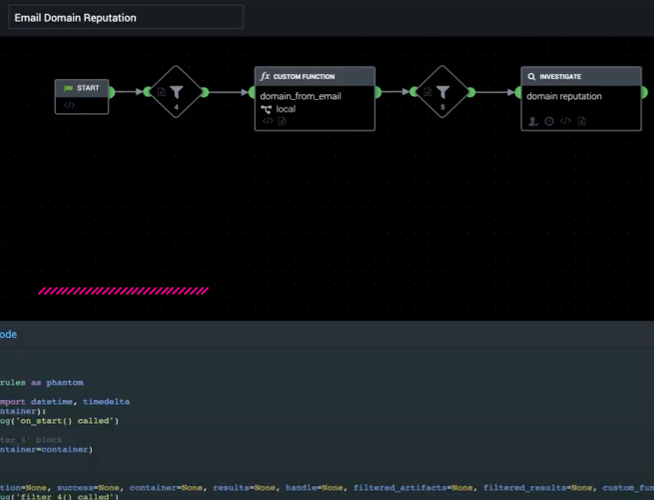The width and height of the screenshot is (654, 500).
Task: Open notes icon on custom function block
Action: tap(282, 121)
